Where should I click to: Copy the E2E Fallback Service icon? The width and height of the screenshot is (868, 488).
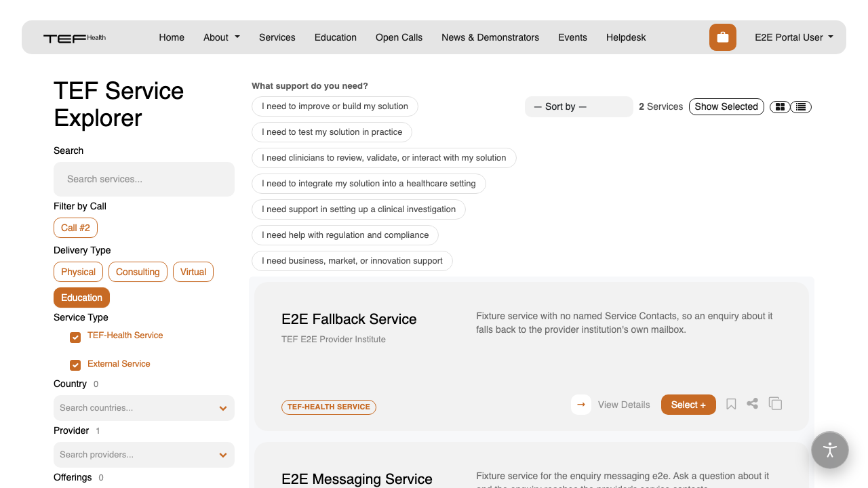point(775,403)
